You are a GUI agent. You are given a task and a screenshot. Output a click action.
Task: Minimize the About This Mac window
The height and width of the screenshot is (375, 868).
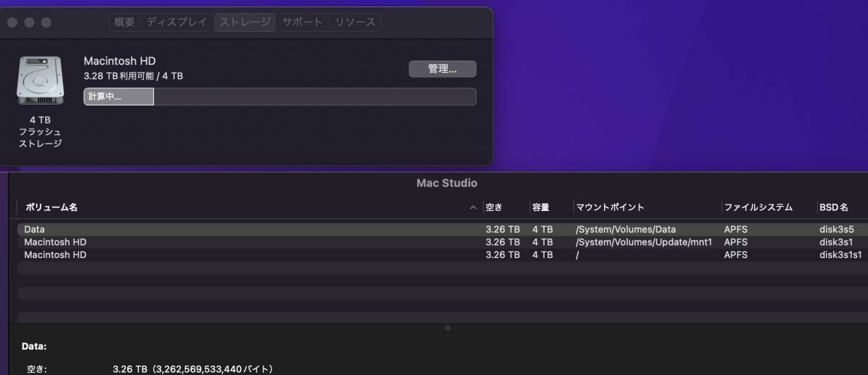pyautogui.click(x=30, y=22)
